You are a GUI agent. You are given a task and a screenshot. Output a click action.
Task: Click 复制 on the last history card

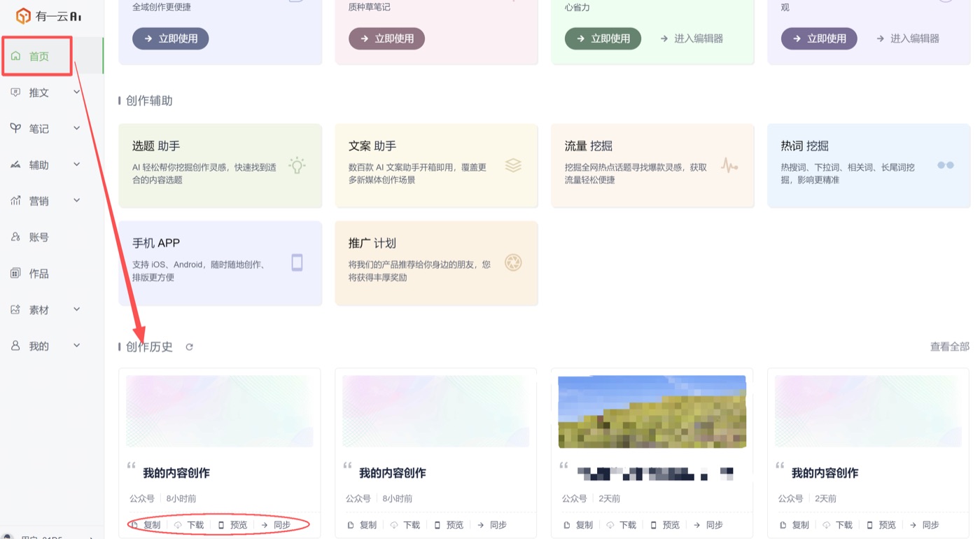794,525
